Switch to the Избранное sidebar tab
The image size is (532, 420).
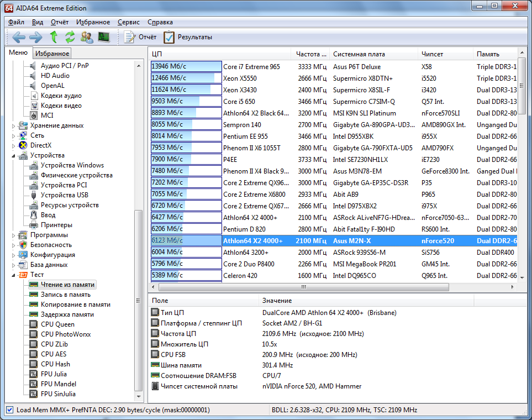pyautogui.click(x=52, y=53)
